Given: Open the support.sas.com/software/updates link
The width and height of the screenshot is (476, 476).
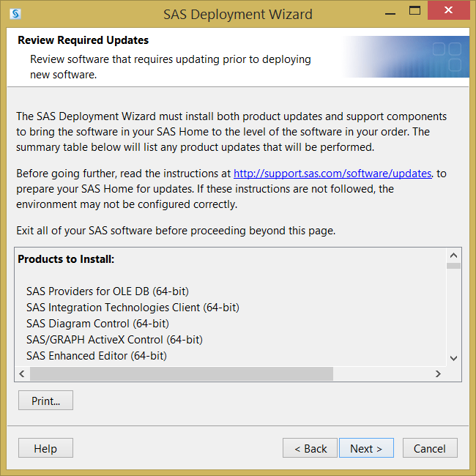Looking at the screenshot, I should 332,174.
